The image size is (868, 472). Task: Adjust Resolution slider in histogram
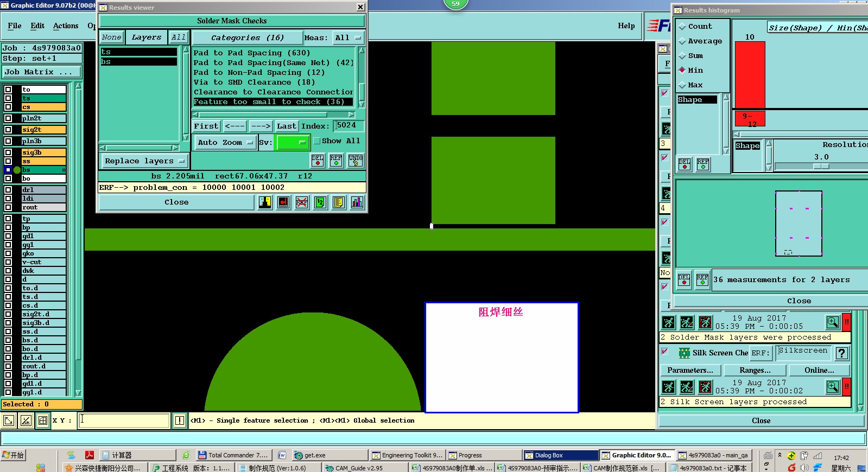821,167
